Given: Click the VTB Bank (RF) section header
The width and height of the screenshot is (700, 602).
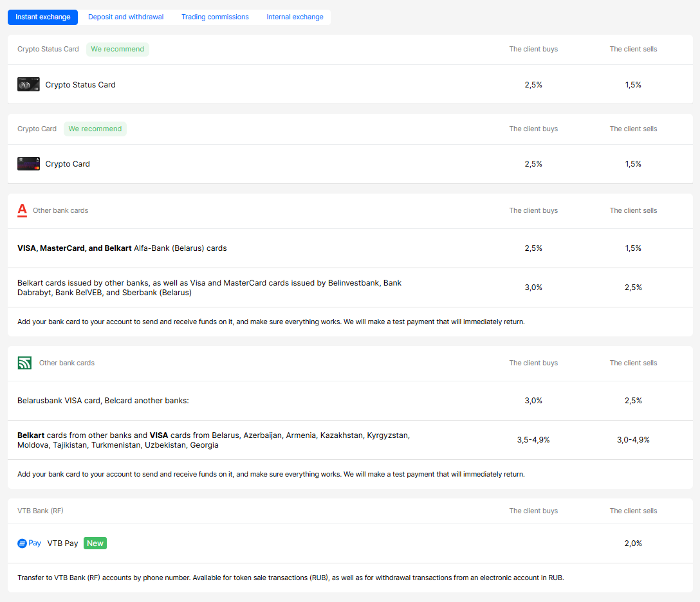Looking at the screenshot, I should tap(40, 511).
